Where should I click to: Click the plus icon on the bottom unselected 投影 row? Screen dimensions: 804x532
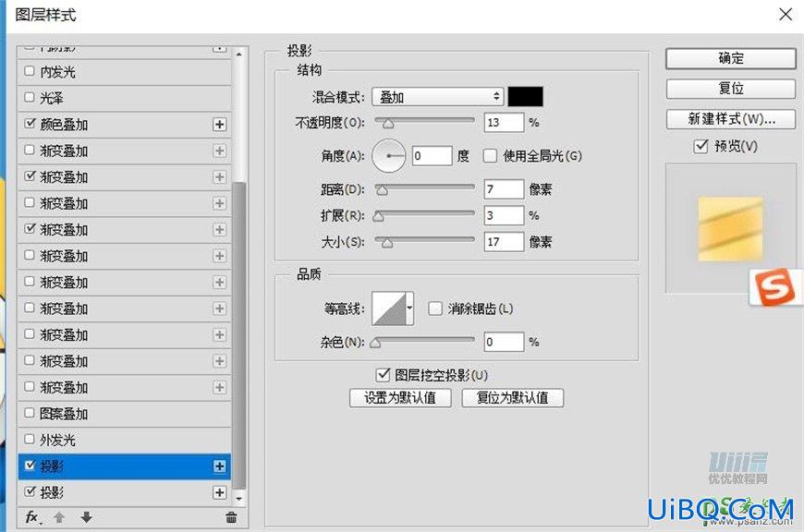(x=219, y=492)
